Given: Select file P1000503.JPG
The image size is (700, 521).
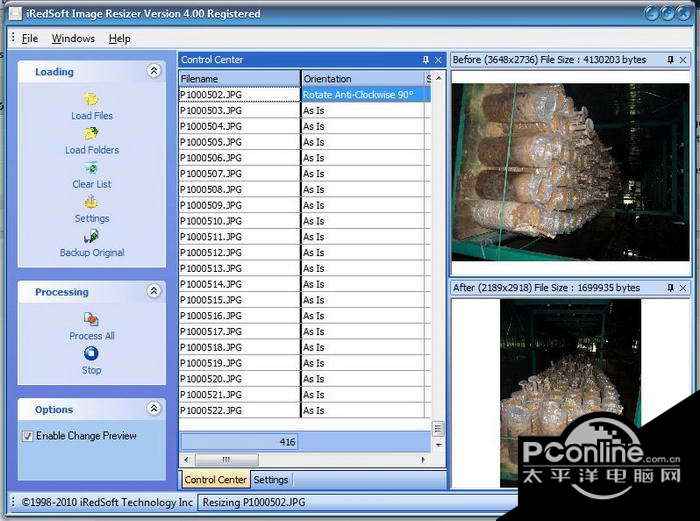Looking at the screenshot, I should click(240, 110).
